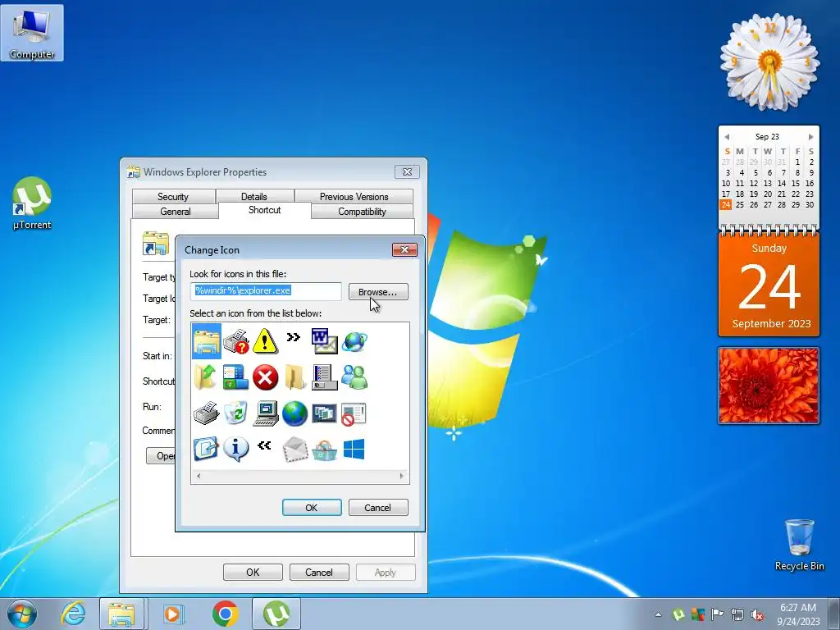Choose the two users people icon
Viewport: 840px width, 630px height.
354,377
